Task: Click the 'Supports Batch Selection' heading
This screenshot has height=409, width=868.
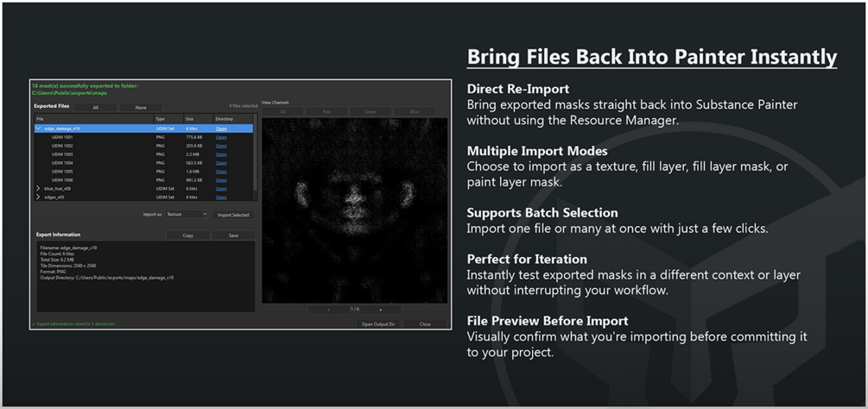Action: coord(542,213)
